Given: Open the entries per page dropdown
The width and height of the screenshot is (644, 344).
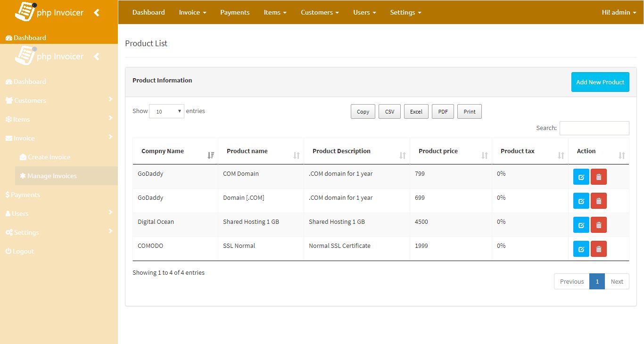Looking at the screenshot, I should (x=166, y=111).
